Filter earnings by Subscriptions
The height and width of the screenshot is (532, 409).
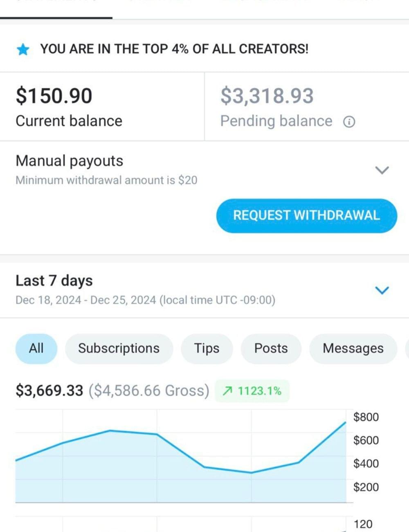coord(119,348)
